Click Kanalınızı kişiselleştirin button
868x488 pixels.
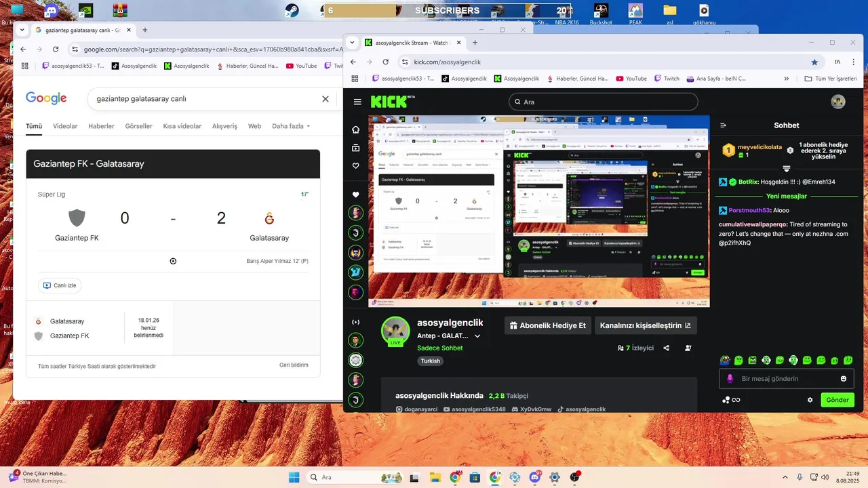(645, 325)
